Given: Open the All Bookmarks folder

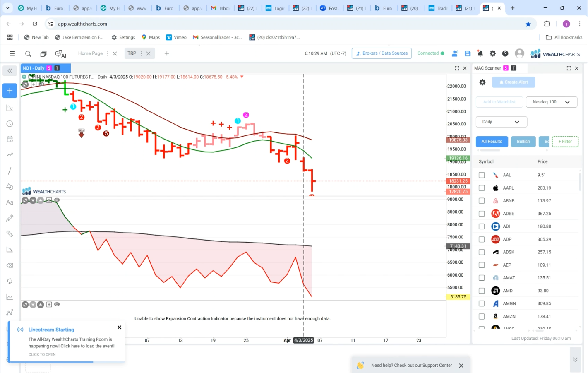Looking at the screenshot, I should click(x=564, y=37).
